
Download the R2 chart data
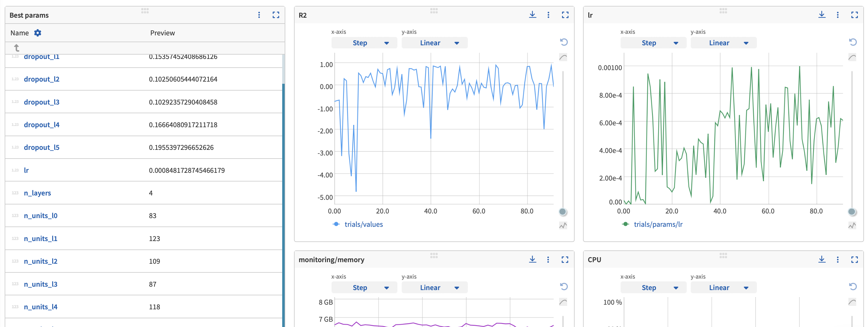(532, 15)
